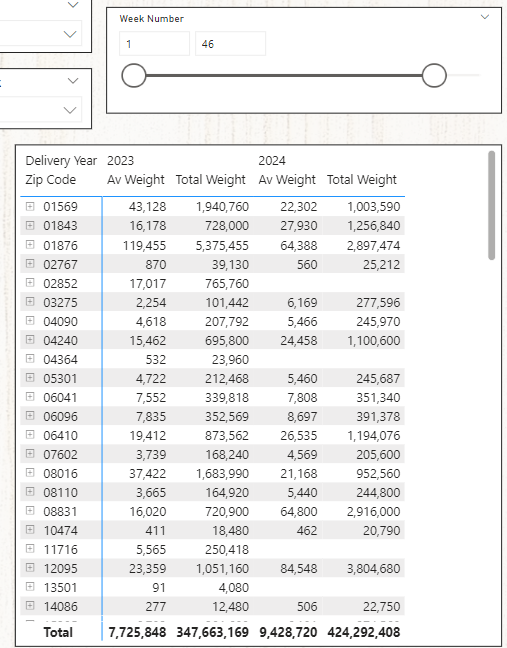Select the total value 424,292,408
The height and width of the screenshot is (648, 507).
(x=364, y=632)
